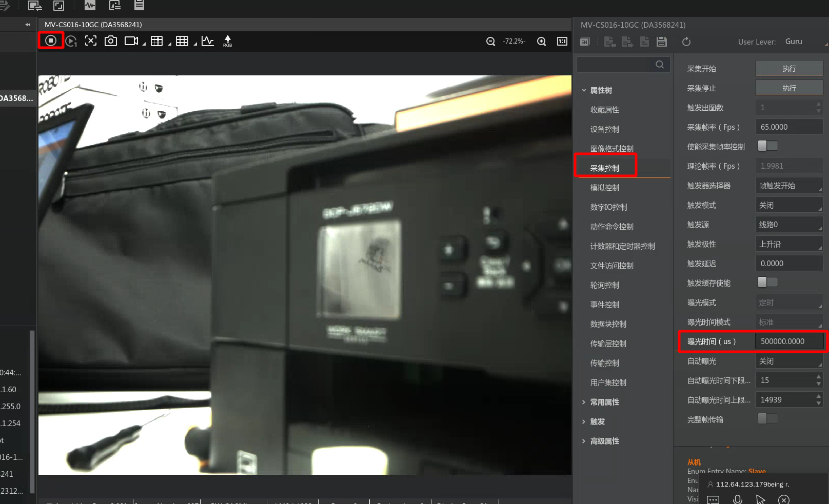Click the 触发延迟 value field

click(x=789, y=264)
